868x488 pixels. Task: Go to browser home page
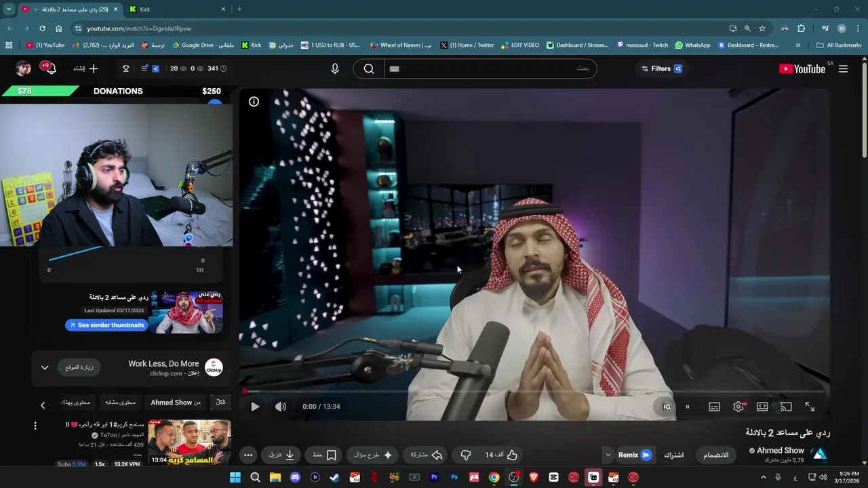tap(58, 28)
